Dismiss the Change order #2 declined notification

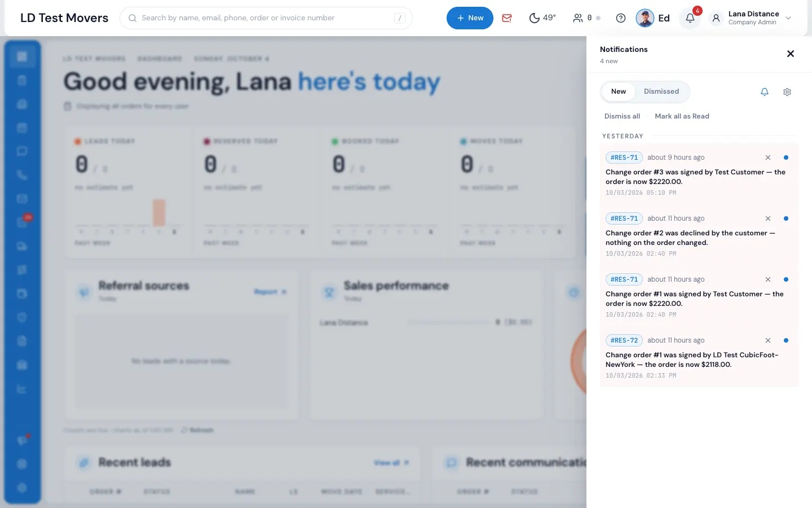(768, 218)
